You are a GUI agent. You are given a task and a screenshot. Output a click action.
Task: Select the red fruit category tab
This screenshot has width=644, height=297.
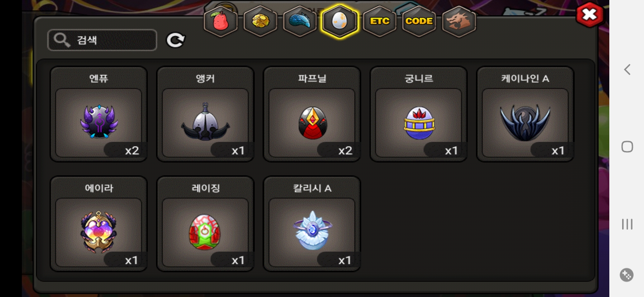(x=221, y=21)
